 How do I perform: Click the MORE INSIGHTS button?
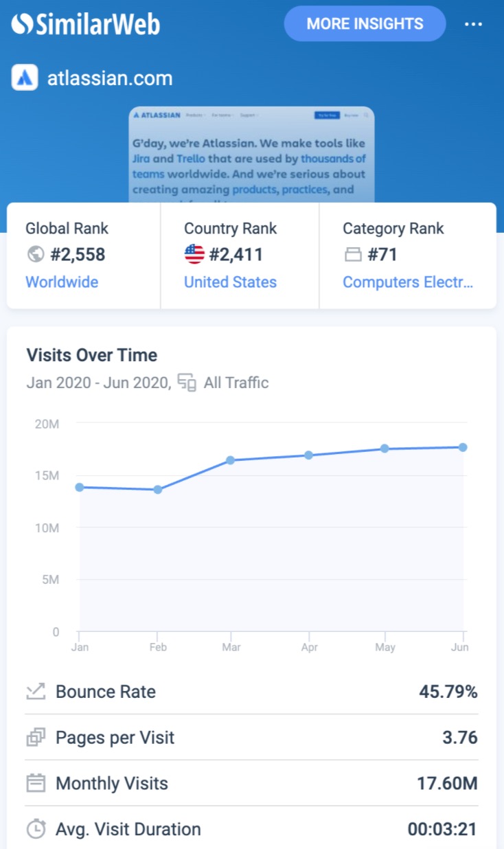[365, 23]
